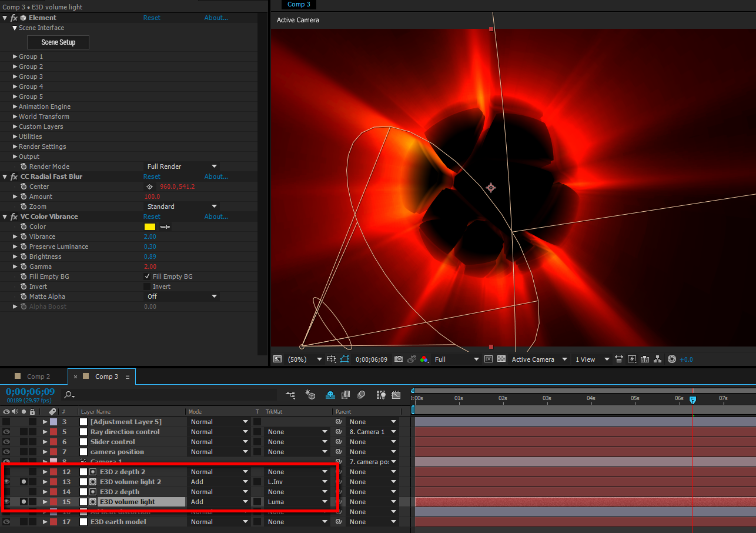This screenshot has width=756, height=533.
Task: Open blend mode dropdown for E3D volume light 2
Action: tap(219, 482)
